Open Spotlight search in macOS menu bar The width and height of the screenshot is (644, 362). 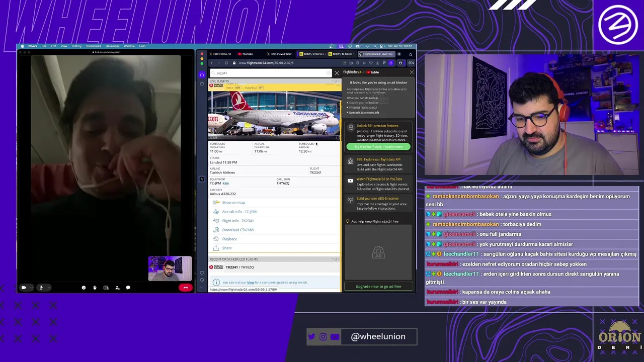375,46
